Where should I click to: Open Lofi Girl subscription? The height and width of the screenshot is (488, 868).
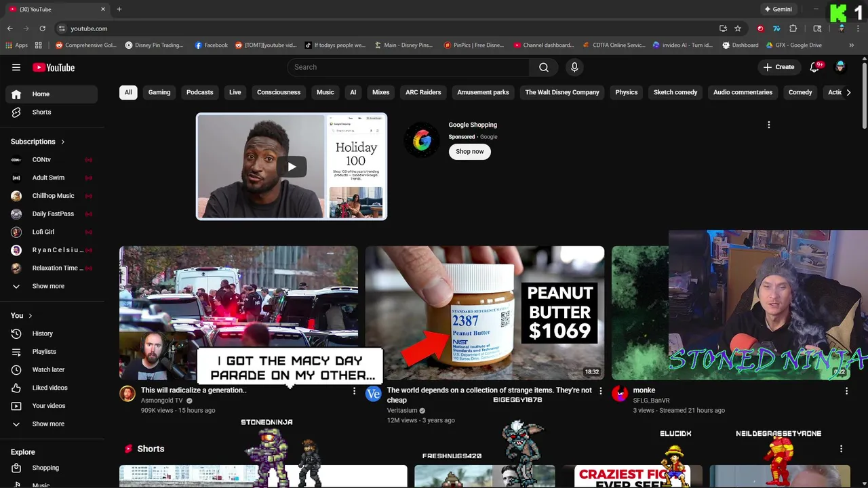[x=52, y=232]
